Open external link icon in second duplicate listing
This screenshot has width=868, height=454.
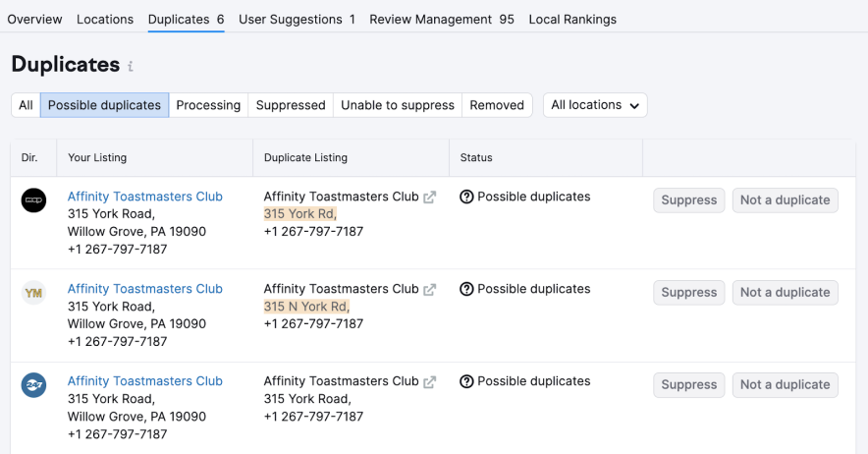pos(429,289)
